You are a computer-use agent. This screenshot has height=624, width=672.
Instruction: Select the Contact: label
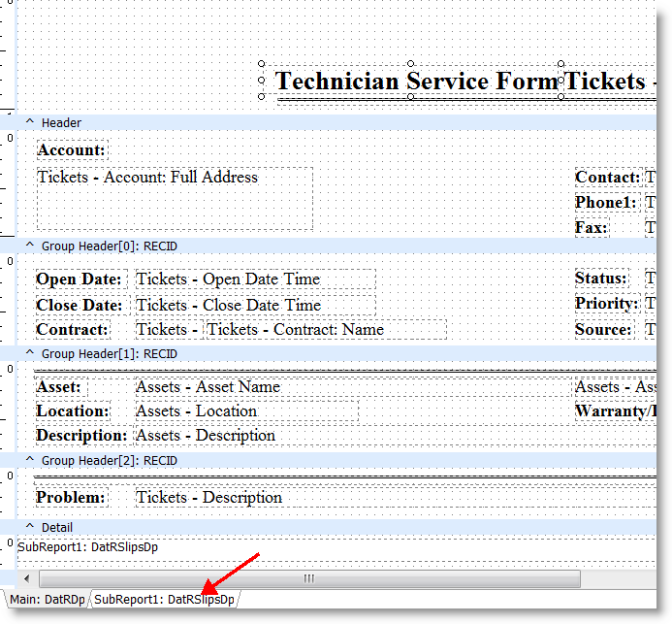click(x=607, y=178)
